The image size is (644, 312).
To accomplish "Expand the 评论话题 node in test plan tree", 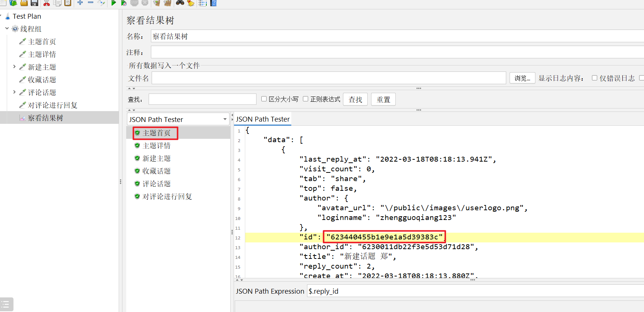I will 14,92.
